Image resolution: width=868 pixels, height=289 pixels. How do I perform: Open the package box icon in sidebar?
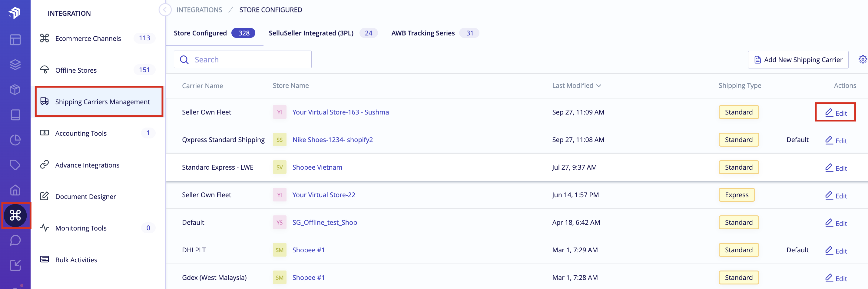point(15,90)
